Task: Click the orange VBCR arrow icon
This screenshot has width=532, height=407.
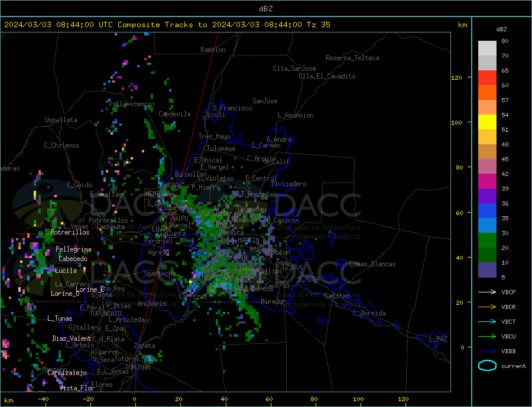Action: (487, 307)
